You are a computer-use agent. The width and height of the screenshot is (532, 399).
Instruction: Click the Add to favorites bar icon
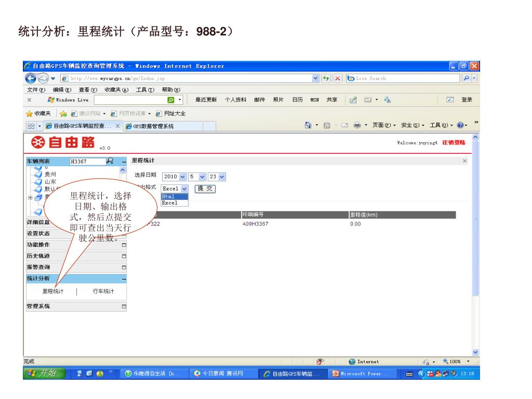click(x=63, y=113)
